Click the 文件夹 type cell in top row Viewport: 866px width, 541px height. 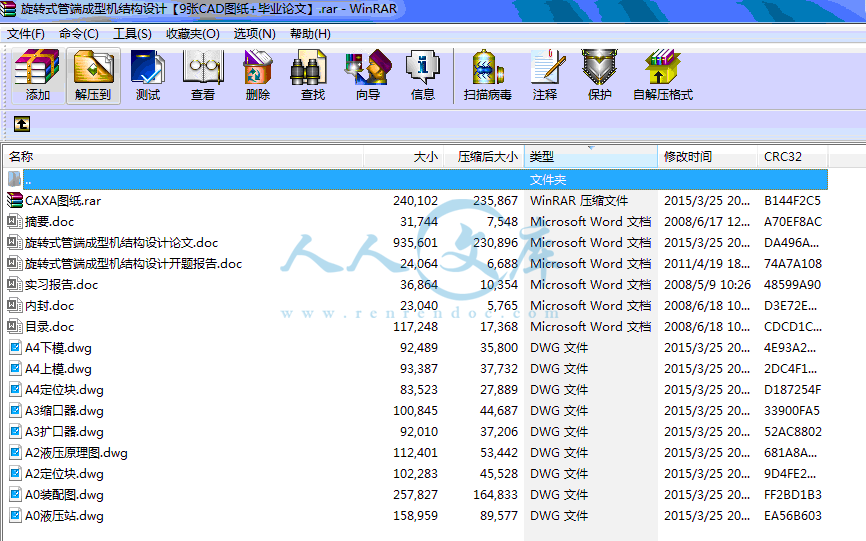548,179
